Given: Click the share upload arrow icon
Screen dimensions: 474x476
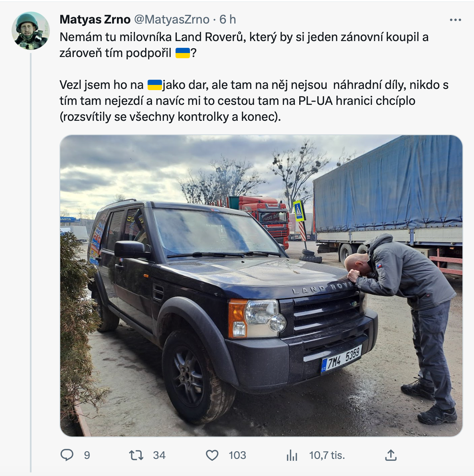Looking at the screenshot, I should coord(391,455).
